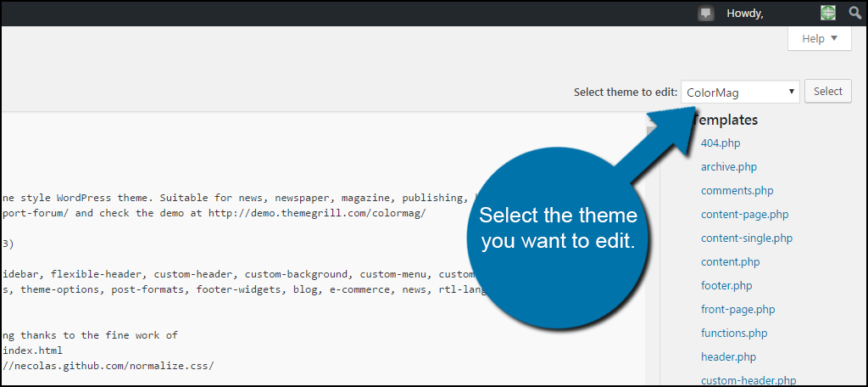This screenshot has width=868, height=387.
Task: Open custom-header.php template
Action: pos(748,380)
